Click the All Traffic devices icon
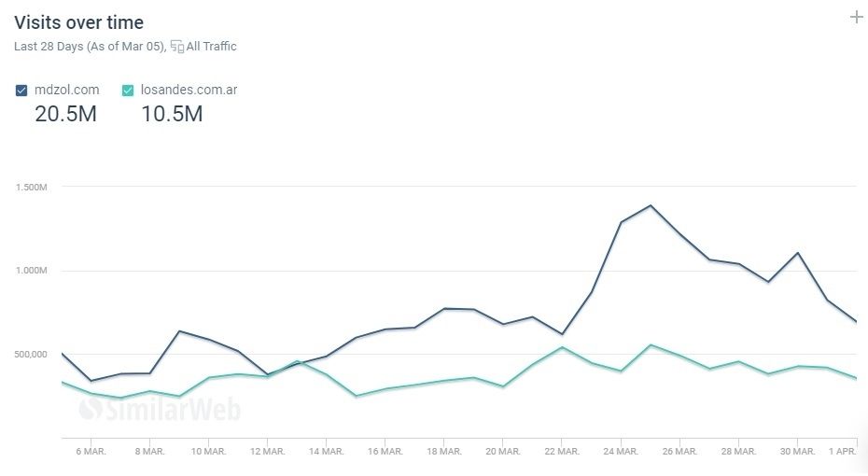 tap(177, 46)
